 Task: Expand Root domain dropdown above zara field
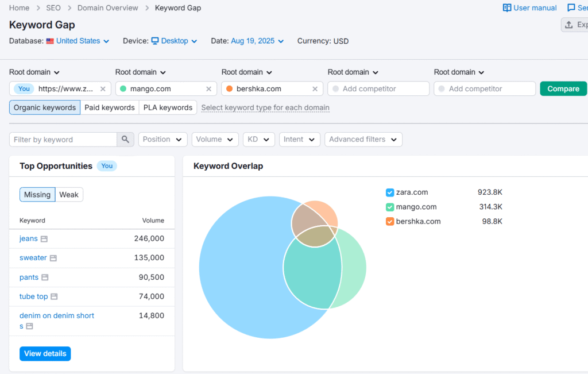[34, 72]
